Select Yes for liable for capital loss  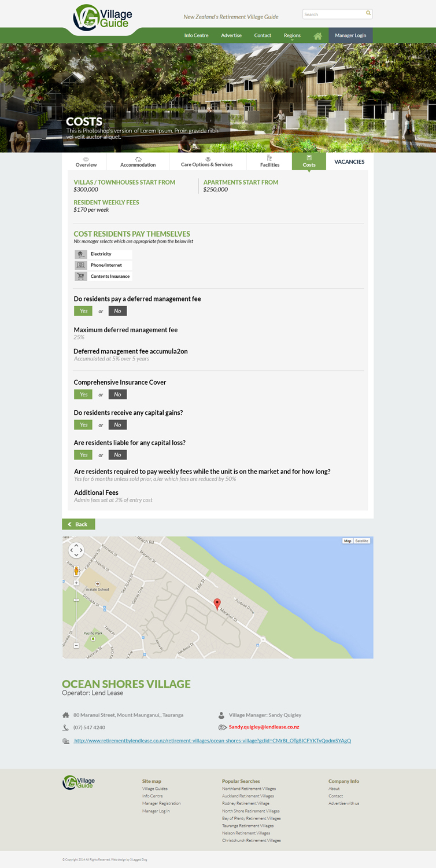[x=83, y=455]
